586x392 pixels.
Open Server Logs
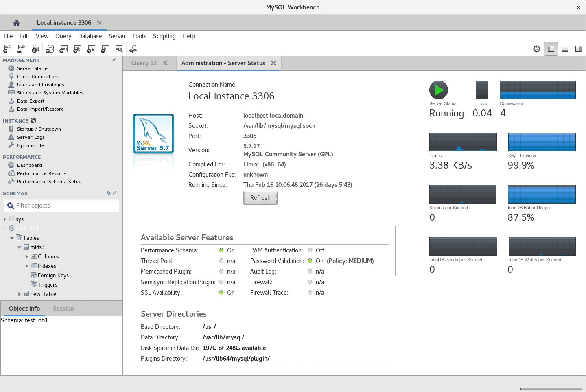point(31,137)
